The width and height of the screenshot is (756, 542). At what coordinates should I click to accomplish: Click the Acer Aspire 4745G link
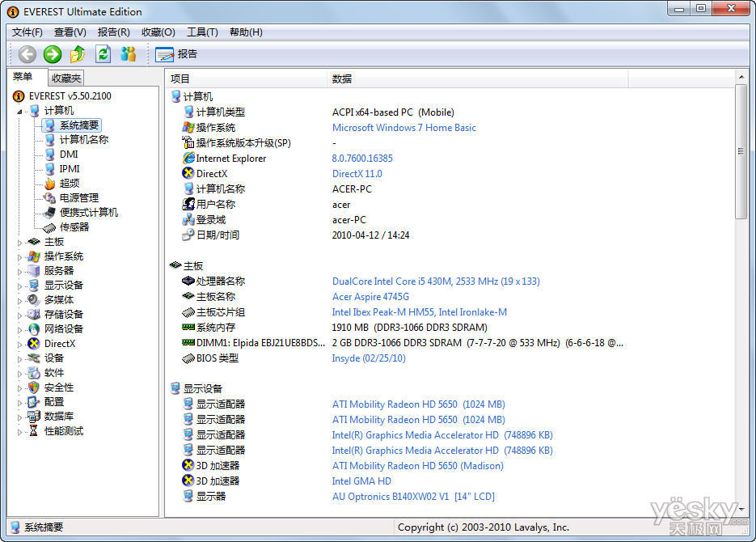(x=370, y=297)
